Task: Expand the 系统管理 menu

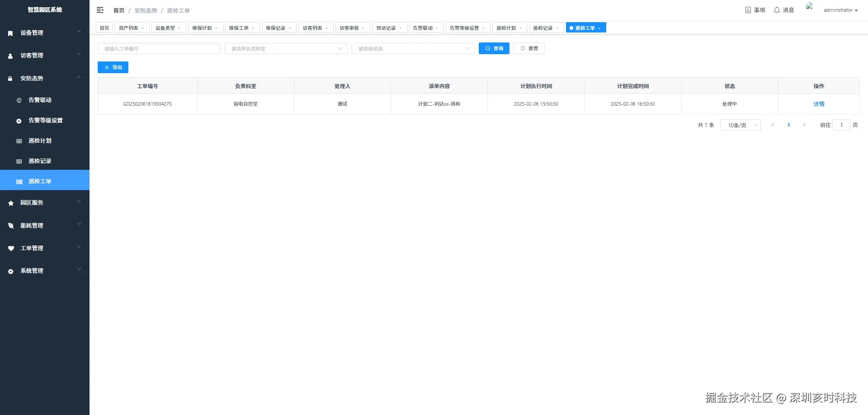Action: pos(79,270)
